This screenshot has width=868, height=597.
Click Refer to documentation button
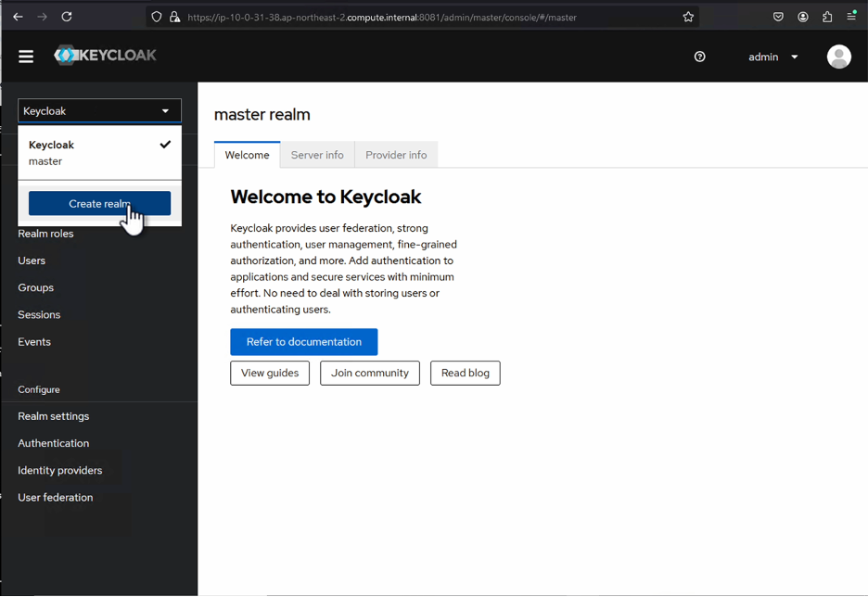pyautogui.click(x=304, y=342)
